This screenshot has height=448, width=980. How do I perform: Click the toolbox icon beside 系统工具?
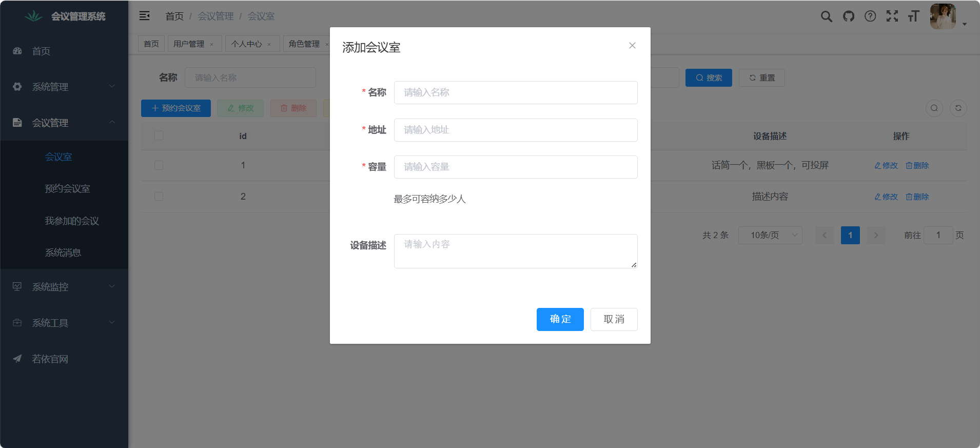click(17, 322)
